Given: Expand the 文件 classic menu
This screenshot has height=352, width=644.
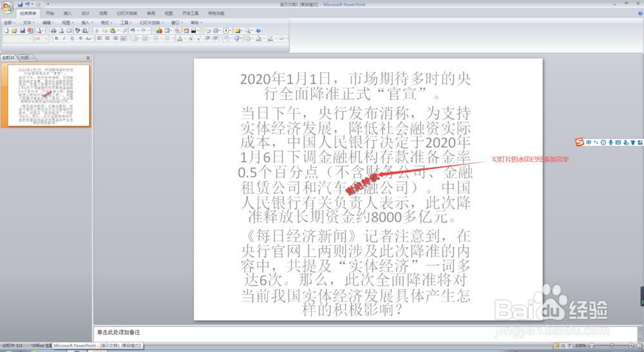Looking at the screenshot, I should (28, 23).
